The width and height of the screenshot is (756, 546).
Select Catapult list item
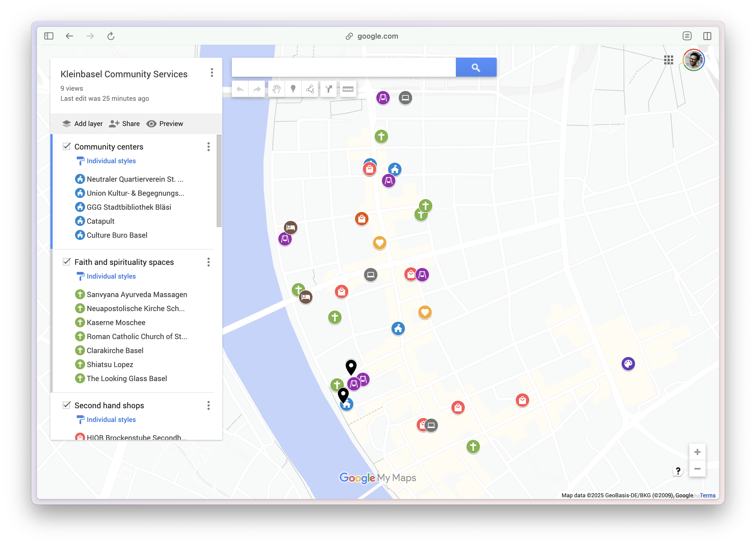(x=100, y=221)
